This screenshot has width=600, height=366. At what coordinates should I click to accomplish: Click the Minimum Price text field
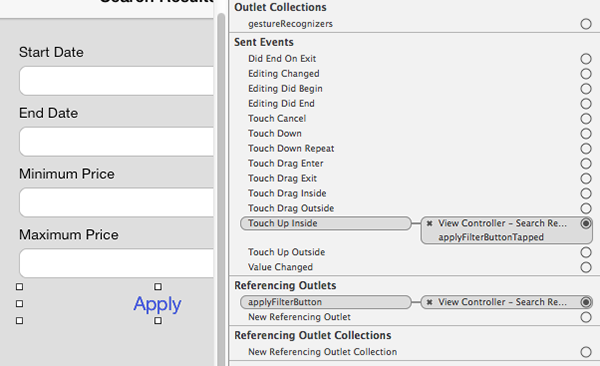click(x=116, y=202)
